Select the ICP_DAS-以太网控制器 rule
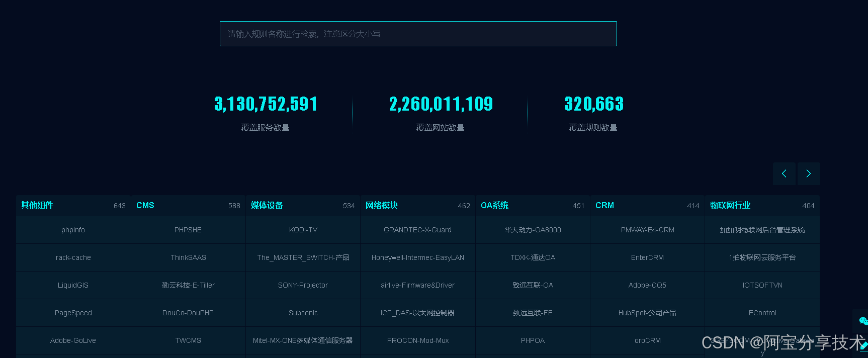 pos(418,313)
